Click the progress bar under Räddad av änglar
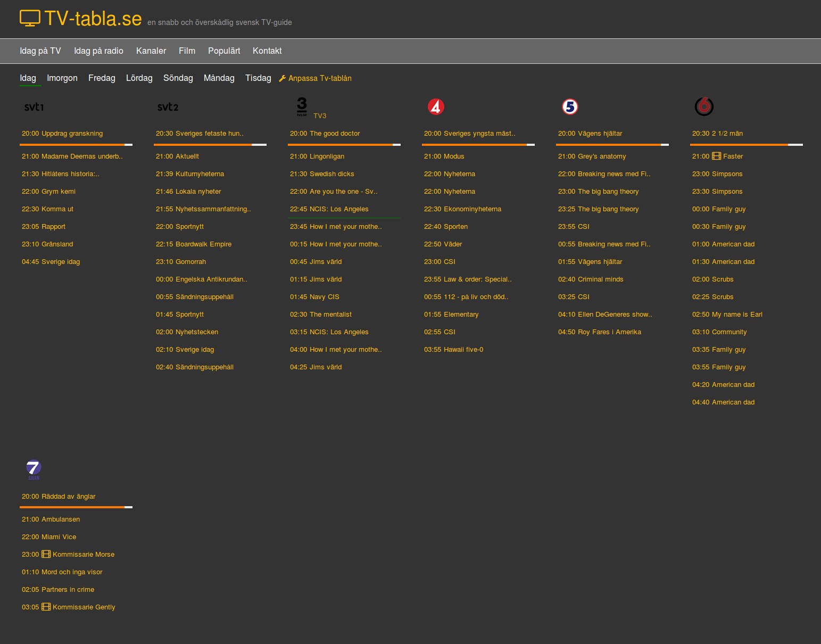This screenshot has height=644, width=821. click(76, 507)
